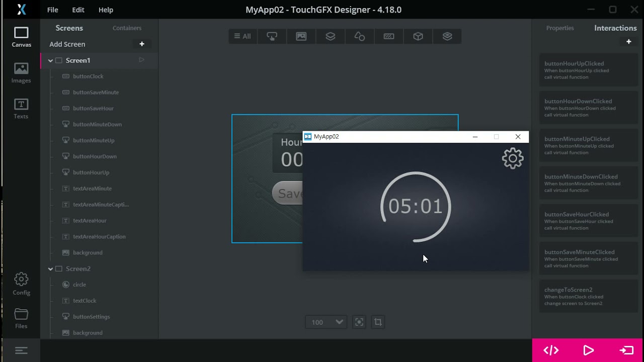
Task: Collapse the Screen1 tree node
Action: tap(50, 60)
